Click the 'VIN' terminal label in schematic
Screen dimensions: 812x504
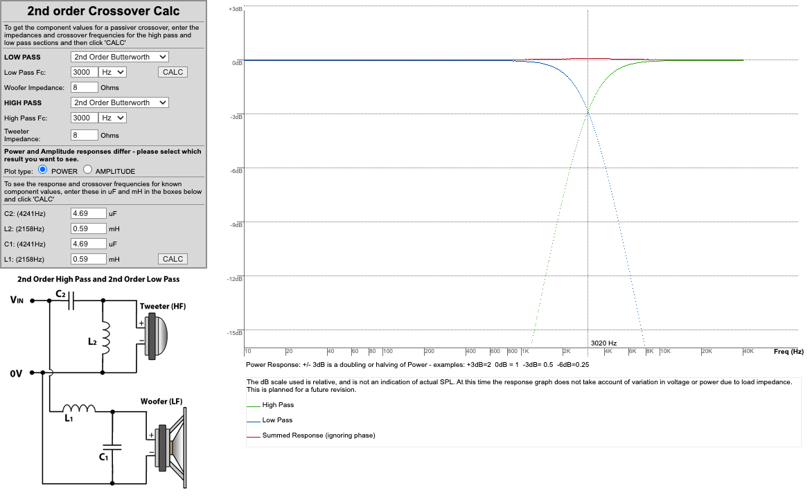click(x=17, y=300)
